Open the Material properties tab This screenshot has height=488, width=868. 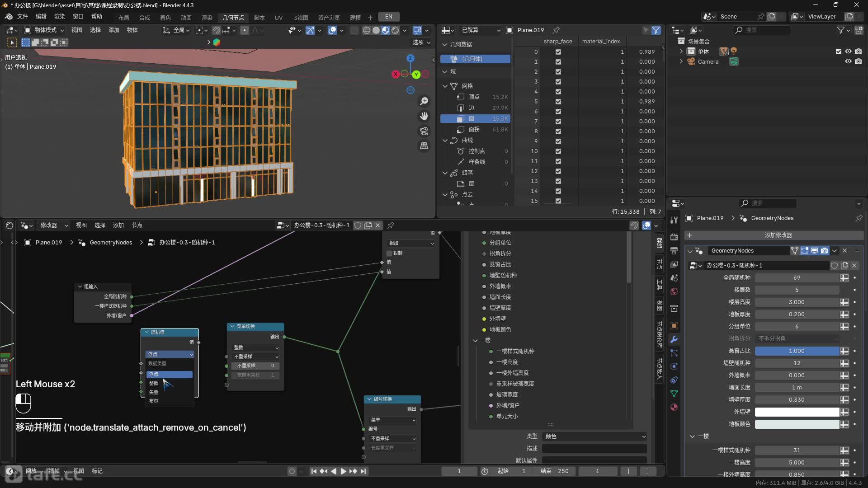click(674, 407)
